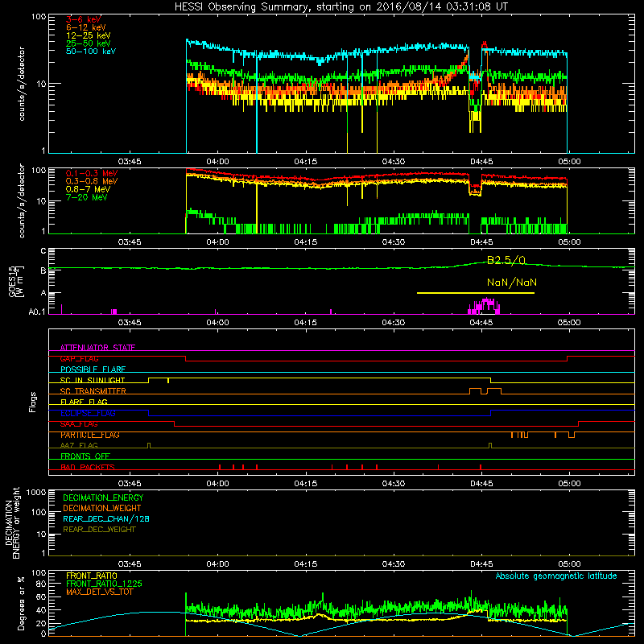Screen dimensions: 644x644
Task: Select the PARTICLE_FLAG label
Action: click(x=90, y=435)
